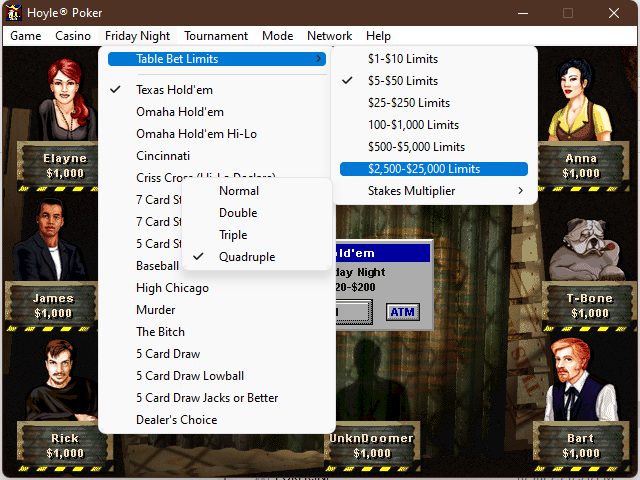Select Anna's portrait

(x=580, y=99)
